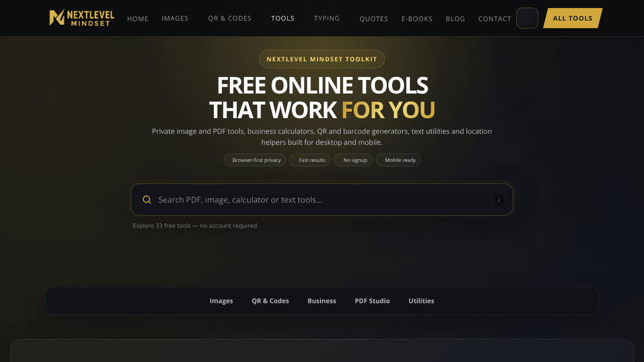Select the Business category tab
This screenshot has width=644, height=362.
coord(322,301)
